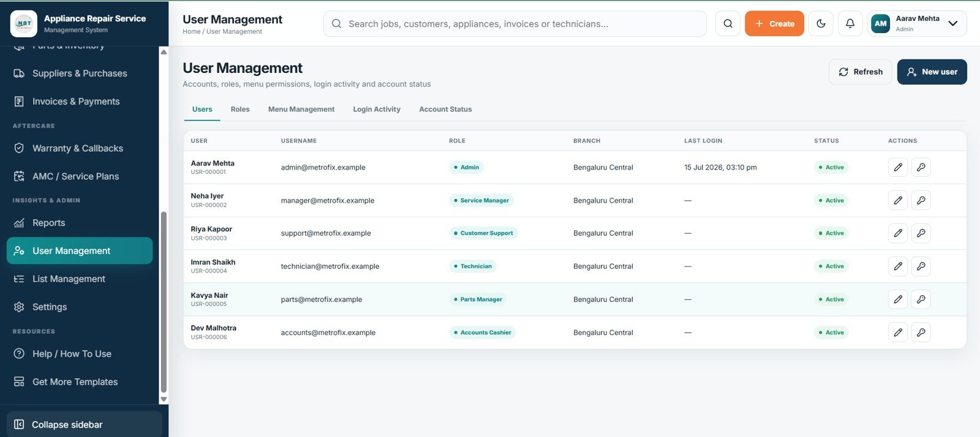Click sidebar scrollbar up arrow
The height and width of the screenshot is (437, 980).
164,52
